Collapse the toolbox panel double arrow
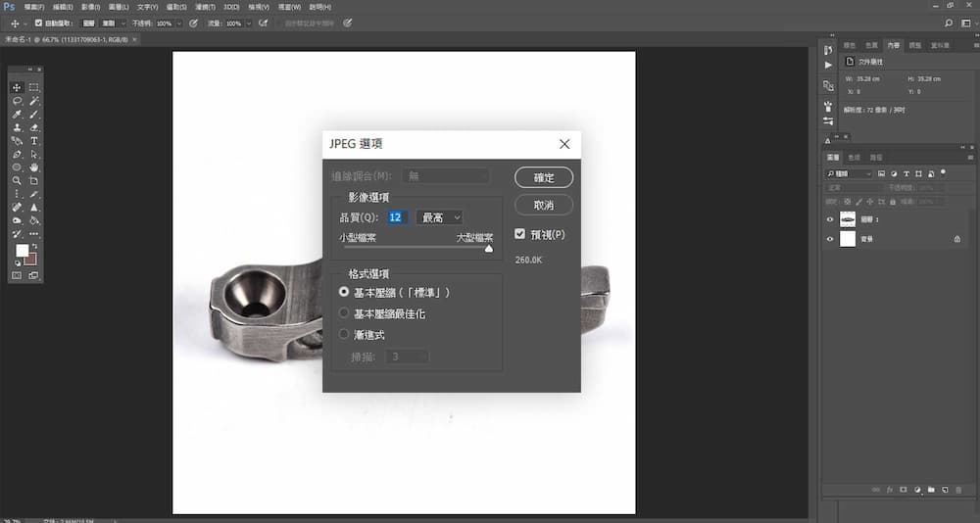This screenshot has width=980, height=523. [30, 70]
